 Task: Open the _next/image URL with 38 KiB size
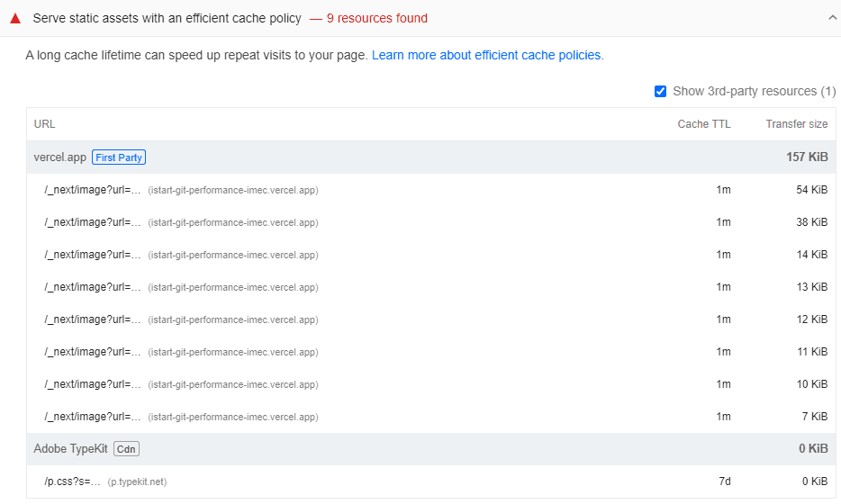click(x=92, y=222)
